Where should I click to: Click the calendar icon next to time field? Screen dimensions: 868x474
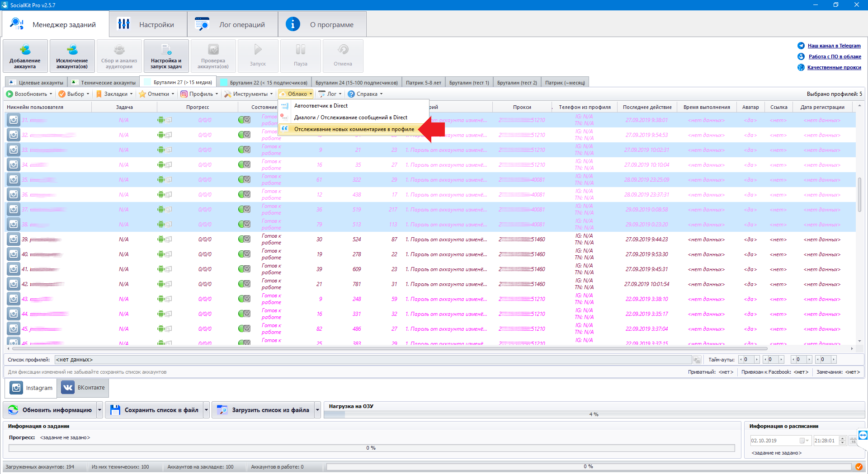coord(853,441)
